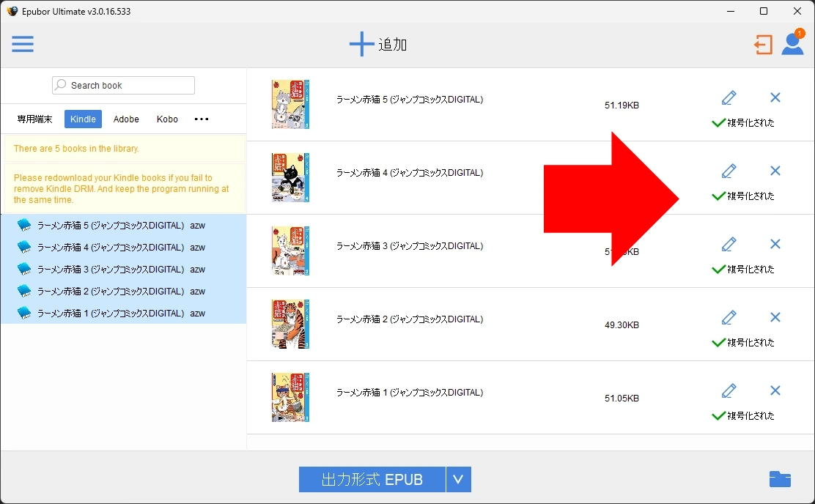The width and height of the screenshot is (815, 504).
Task: Click the ラーメン赤猫 2 cover thumbnail
Action: point(290,325)
